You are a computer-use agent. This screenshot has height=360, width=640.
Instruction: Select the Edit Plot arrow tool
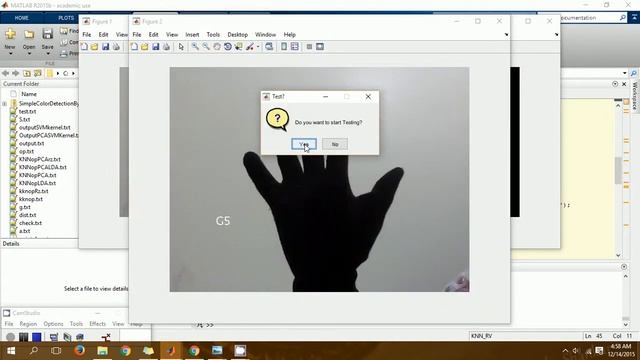point(181,47)
